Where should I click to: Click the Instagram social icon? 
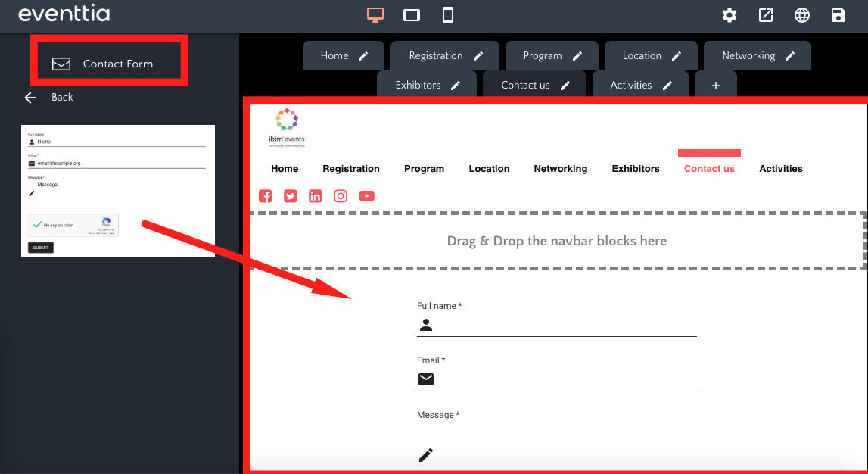pyautogui.click(x=341, y=196)
